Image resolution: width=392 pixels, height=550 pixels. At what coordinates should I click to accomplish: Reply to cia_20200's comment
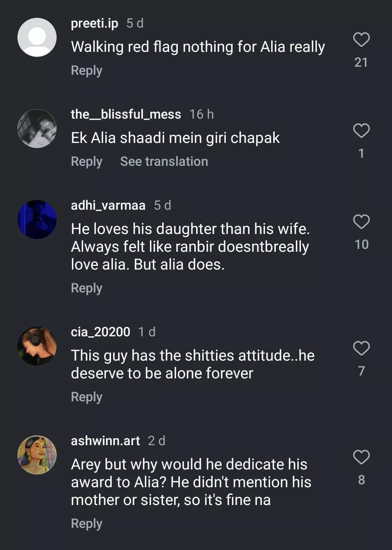pyautogui.click(x=86, y=397)
